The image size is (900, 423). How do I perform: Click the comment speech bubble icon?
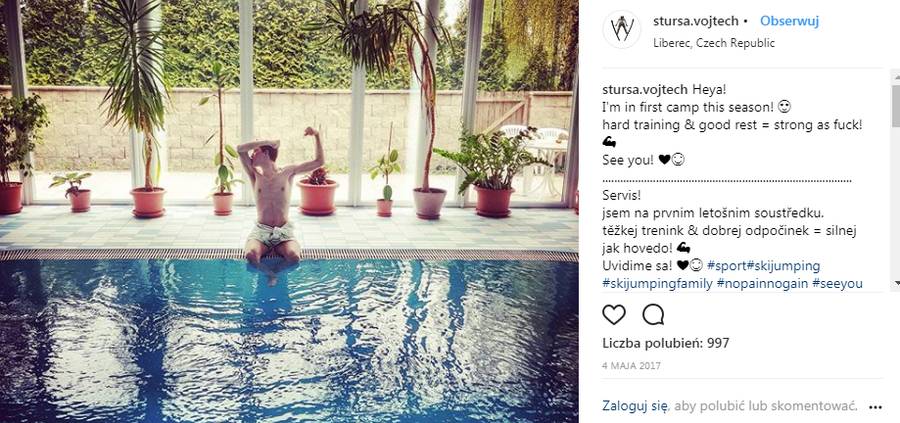(x=653, y=315)
